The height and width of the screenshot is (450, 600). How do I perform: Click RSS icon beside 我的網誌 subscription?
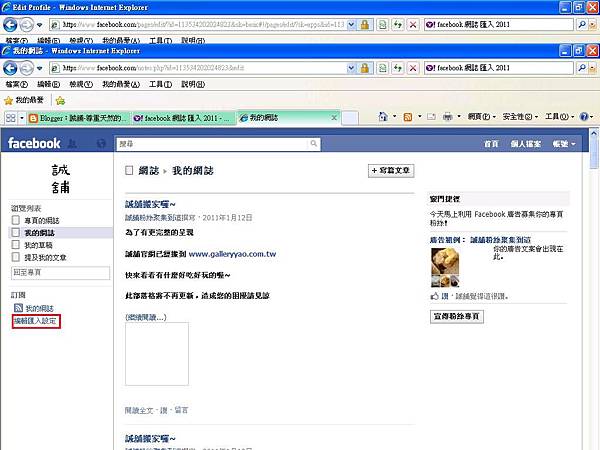coord(18,308)
